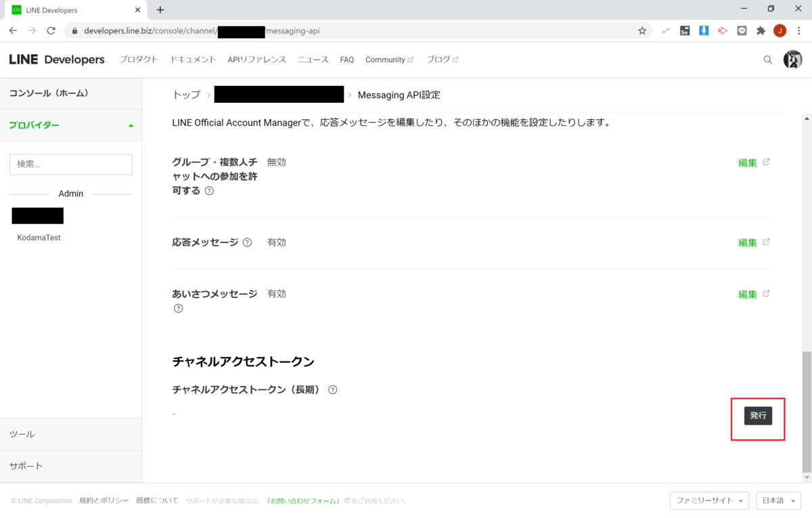This screenshot has width=812, height=518.
Task: Select the ドキュメント menu item
Action: (193, 60)
